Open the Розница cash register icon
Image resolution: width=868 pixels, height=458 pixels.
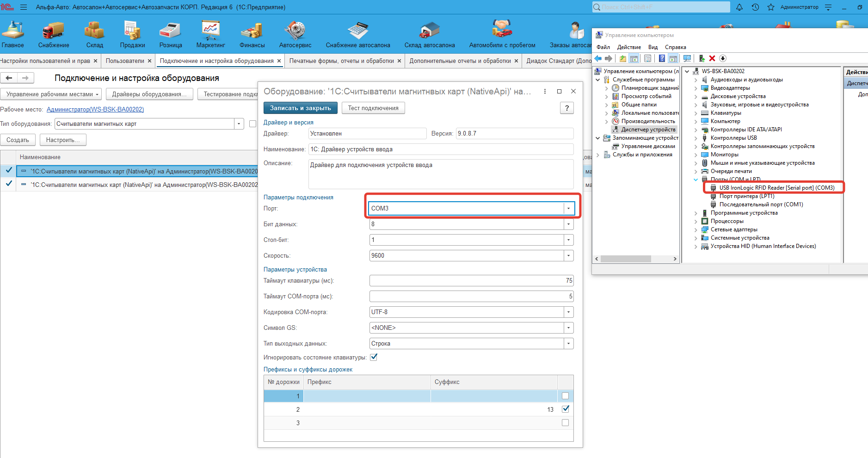click(170, 30)
